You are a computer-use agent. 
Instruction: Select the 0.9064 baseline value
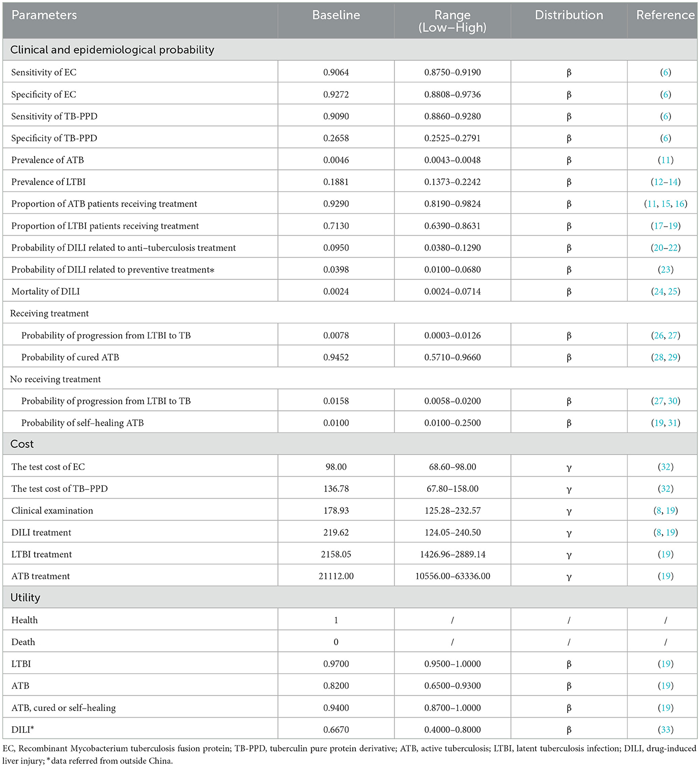(x=336, y=72)
